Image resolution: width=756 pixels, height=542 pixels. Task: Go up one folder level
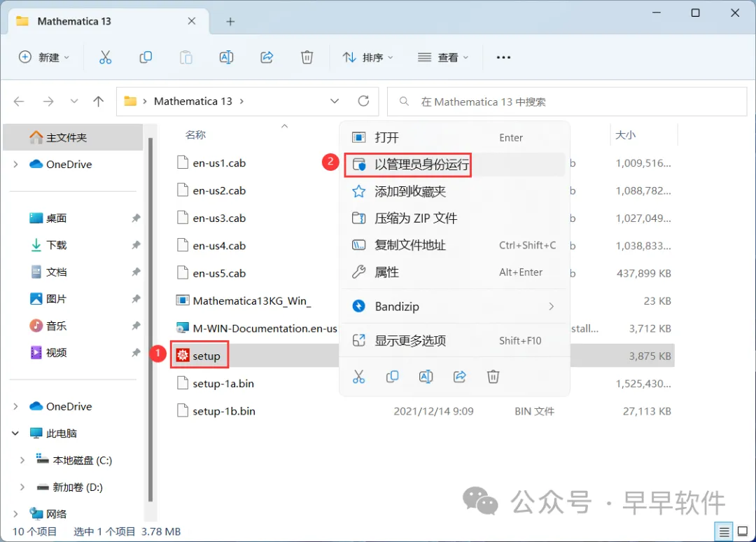[99, 102]
